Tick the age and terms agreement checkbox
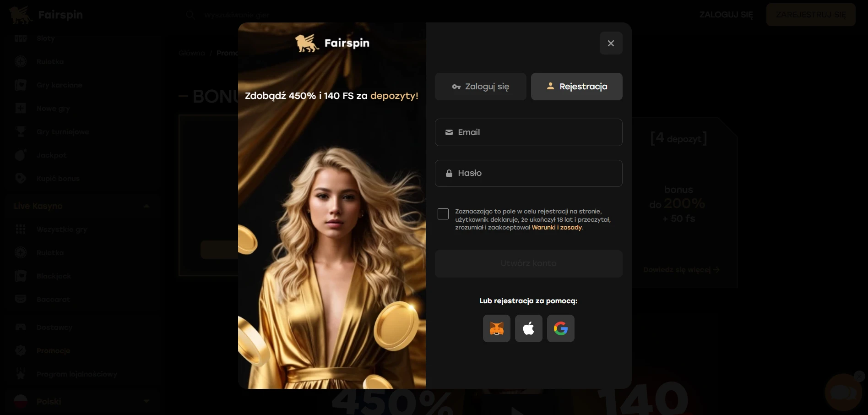 [x=443, y=214]
